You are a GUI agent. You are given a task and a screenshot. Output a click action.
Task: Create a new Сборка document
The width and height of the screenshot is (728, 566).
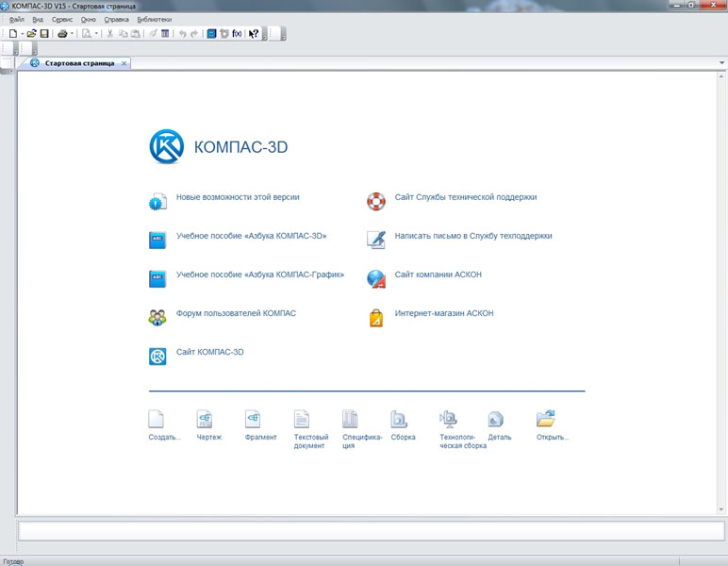tap(399, 419)
